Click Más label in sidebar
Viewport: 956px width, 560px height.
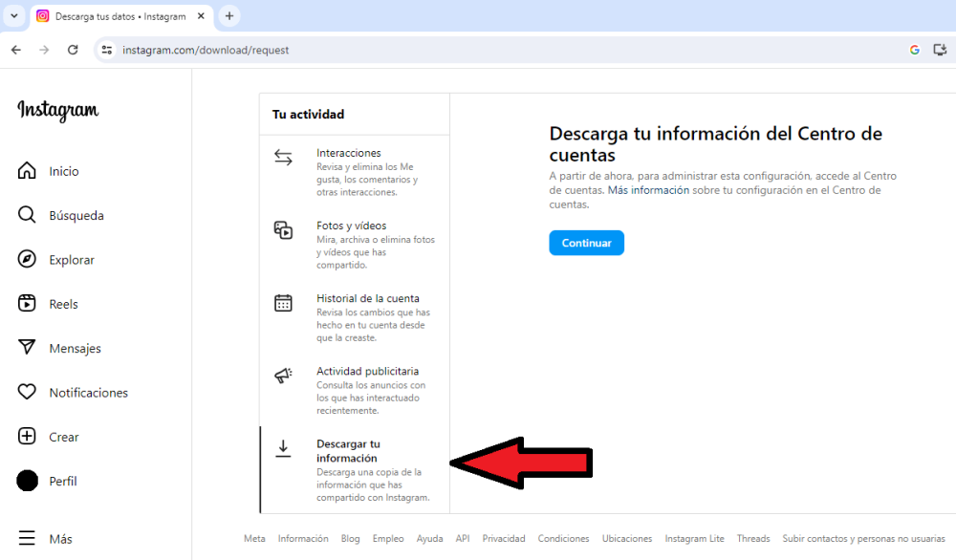(x=60, y=539)
